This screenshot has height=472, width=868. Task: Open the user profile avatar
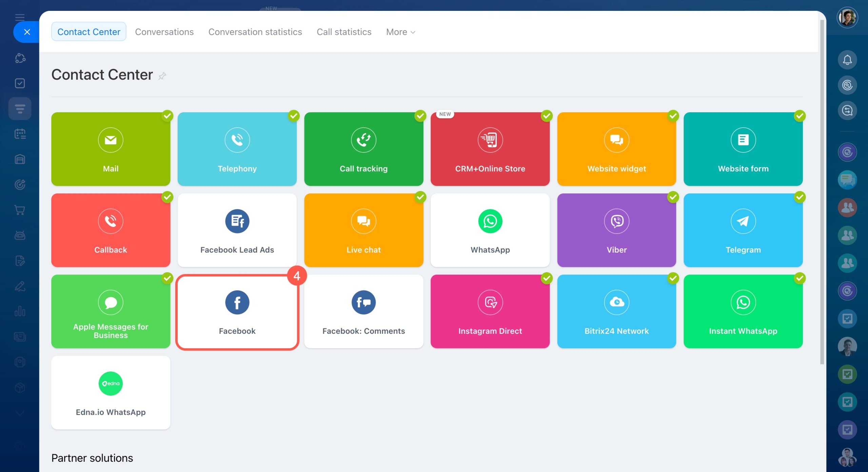(847, 17)
